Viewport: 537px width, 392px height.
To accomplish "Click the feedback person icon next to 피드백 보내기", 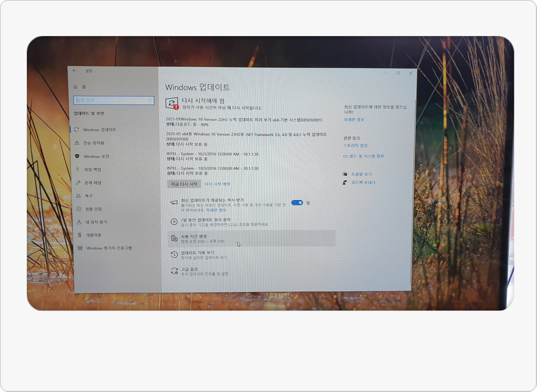I will tap(345, 183).
